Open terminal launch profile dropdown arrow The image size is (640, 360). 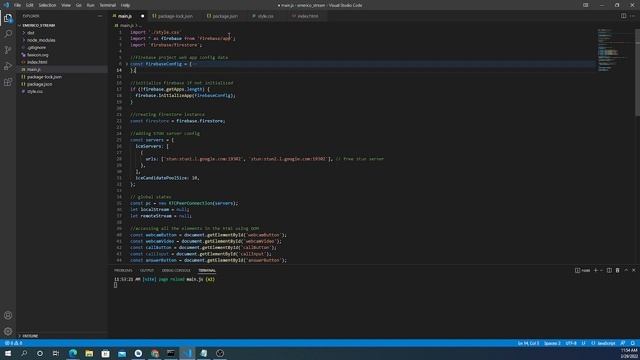[x=601, y=270]
